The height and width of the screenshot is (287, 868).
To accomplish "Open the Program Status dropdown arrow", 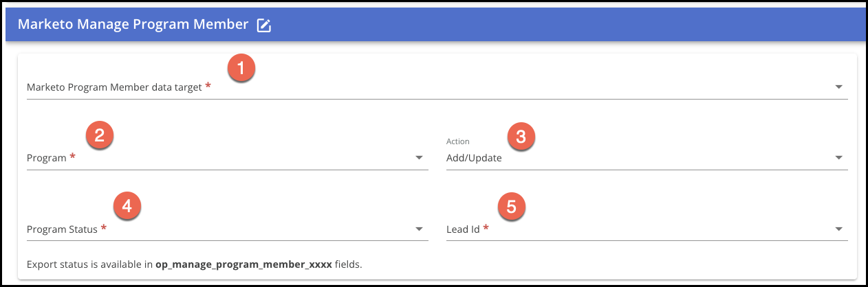I will (x=419, y=229).
